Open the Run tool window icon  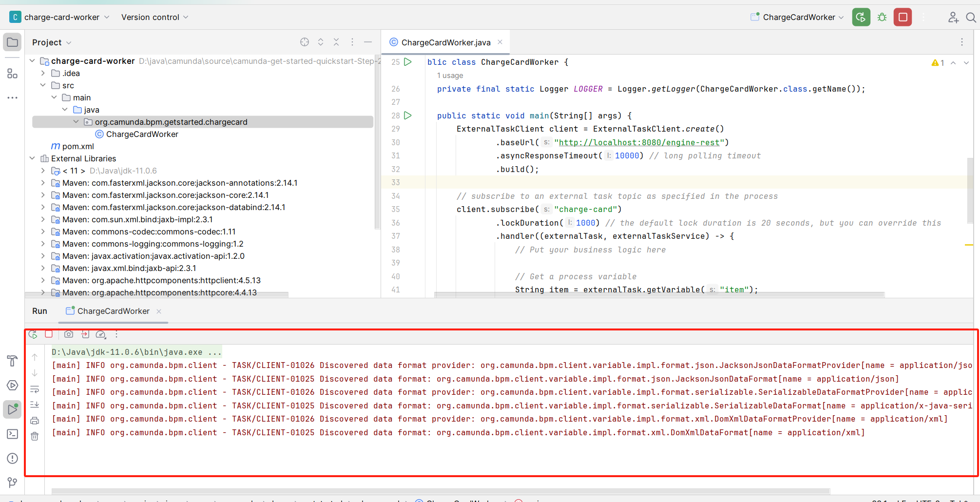point(12,409)
